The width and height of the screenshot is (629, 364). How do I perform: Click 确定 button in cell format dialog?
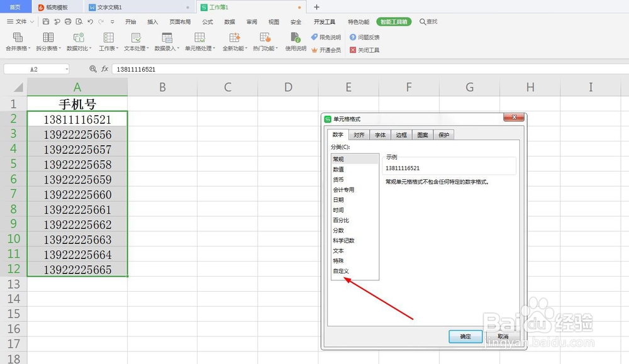465,336
